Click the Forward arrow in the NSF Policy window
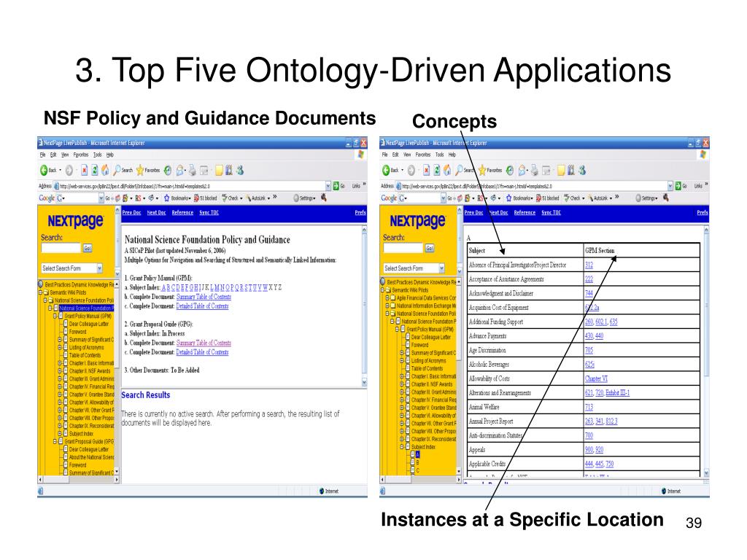 pos(69,170)
